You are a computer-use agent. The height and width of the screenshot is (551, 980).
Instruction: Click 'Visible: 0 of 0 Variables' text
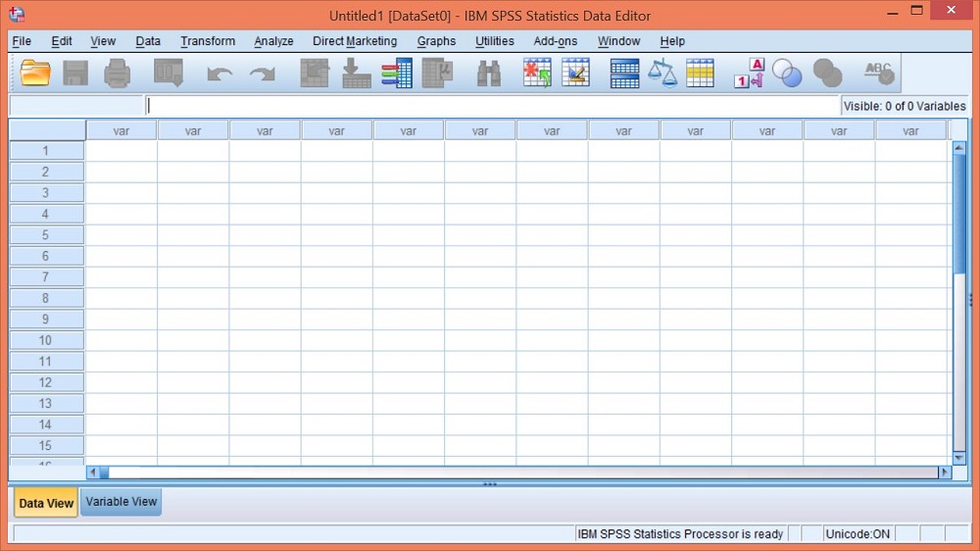(x=905, y=106)
